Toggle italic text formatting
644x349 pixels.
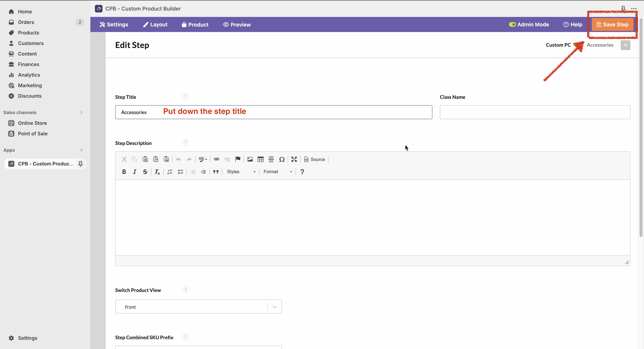click(x=134, y=172)
